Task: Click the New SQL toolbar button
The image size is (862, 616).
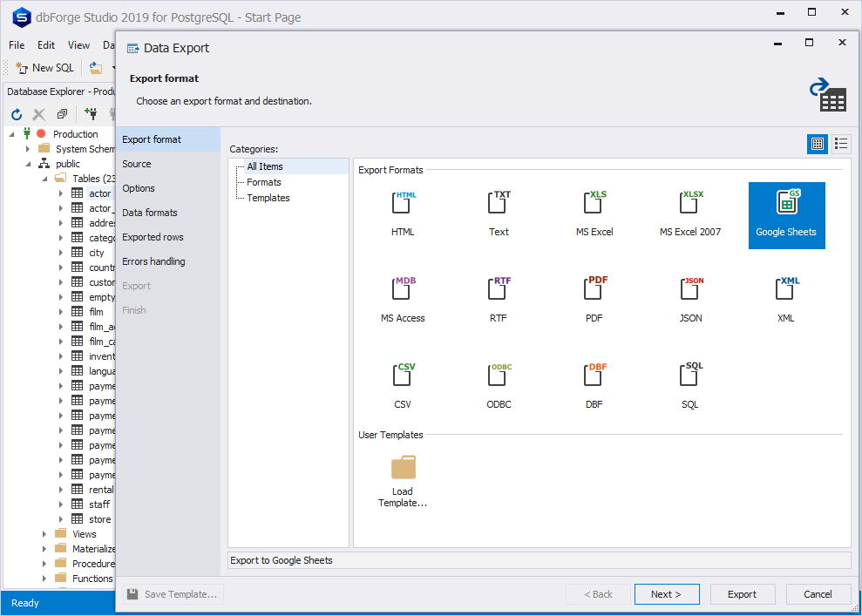Action: point(44,68)
